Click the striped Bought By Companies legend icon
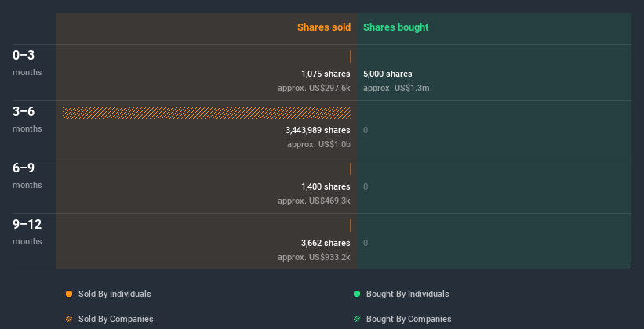 357,319
